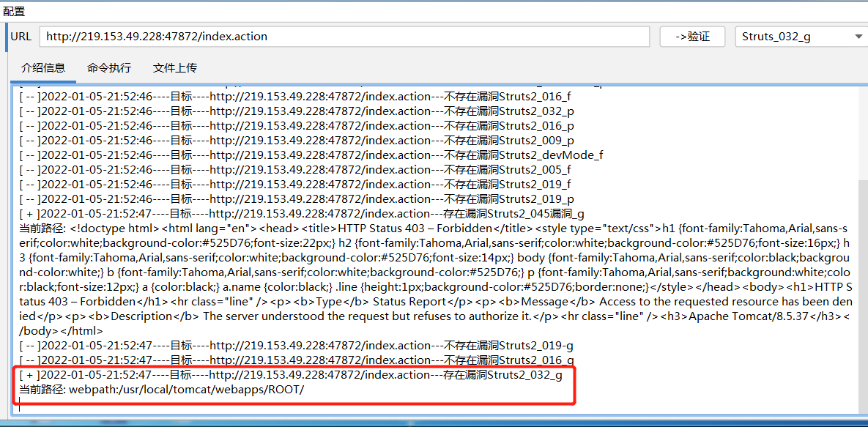The width and height of the screenshot is (868, 427).
Task: Click the log line ending Struts2_016_g
Action: [x=296, y=360]
